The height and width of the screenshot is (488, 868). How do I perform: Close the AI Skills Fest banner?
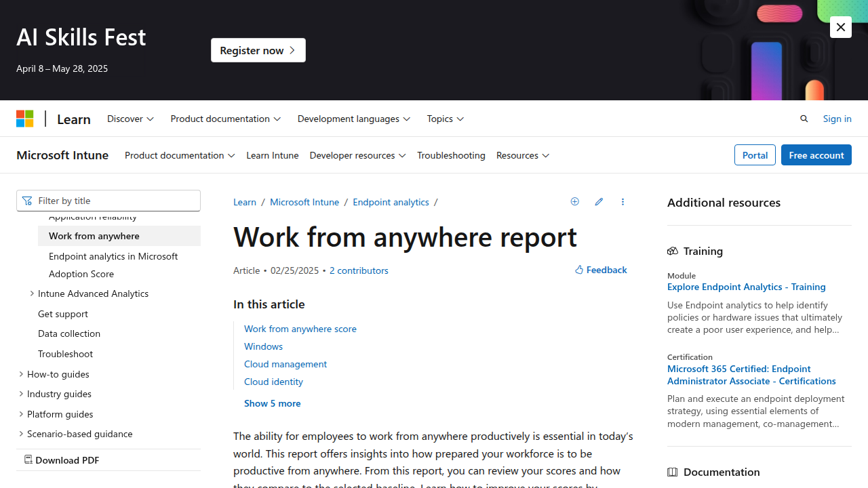tap(841, 27)
